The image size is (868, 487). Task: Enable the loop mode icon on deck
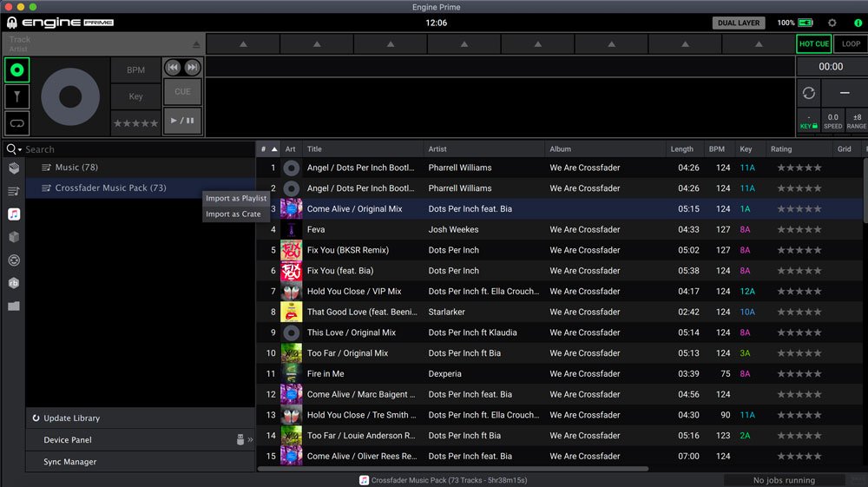[16, 122]
